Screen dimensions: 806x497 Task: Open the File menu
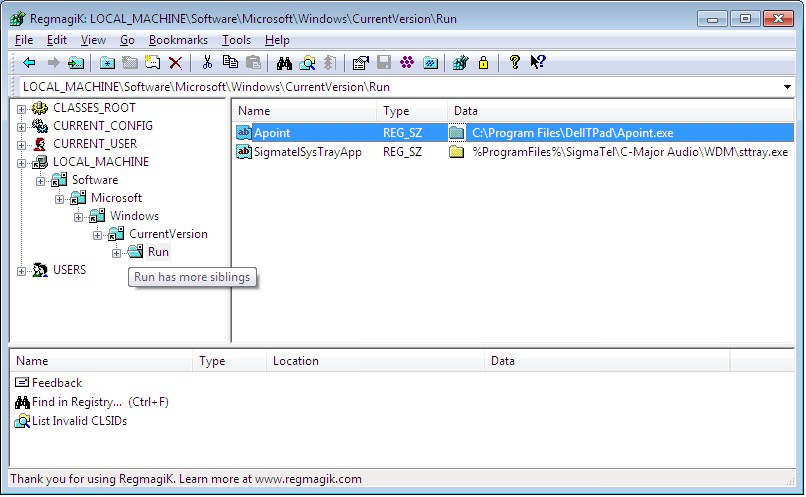(x=24, y=40)
